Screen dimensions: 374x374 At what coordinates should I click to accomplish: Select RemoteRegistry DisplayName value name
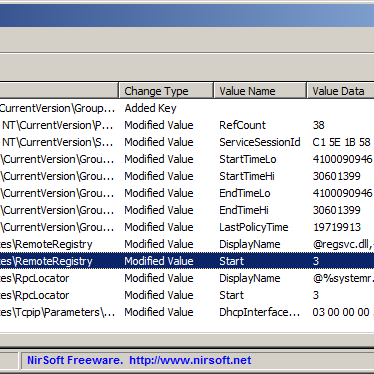(x=250, y=244)
